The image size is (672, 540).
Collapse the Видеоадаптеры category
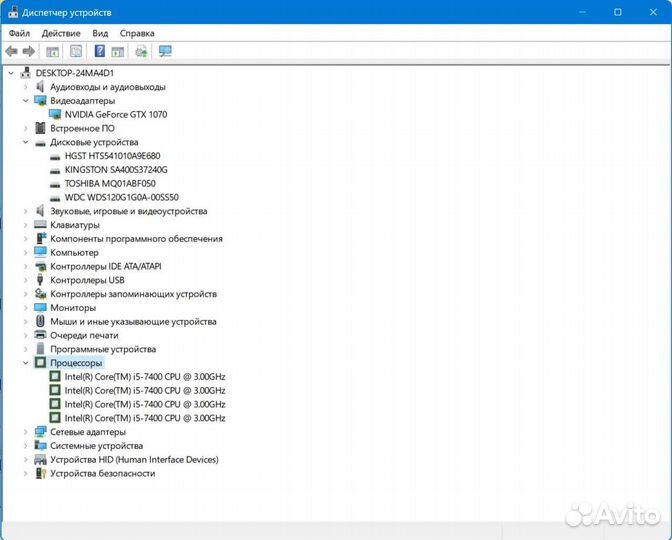click(x=25, y=101)
